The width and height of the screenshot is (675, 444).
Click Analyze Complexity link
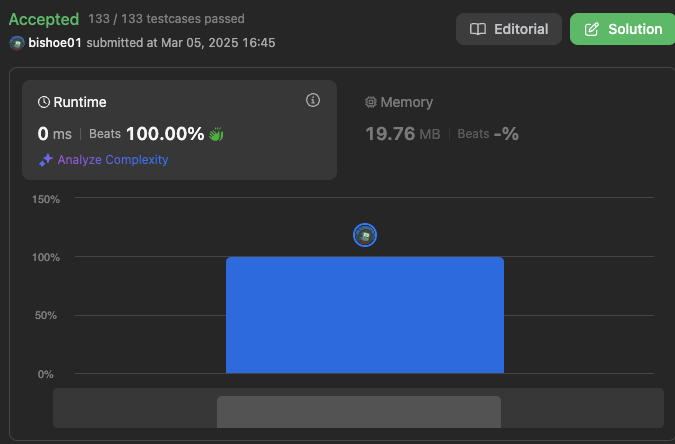pyautogui.click(x=113, y=159)
